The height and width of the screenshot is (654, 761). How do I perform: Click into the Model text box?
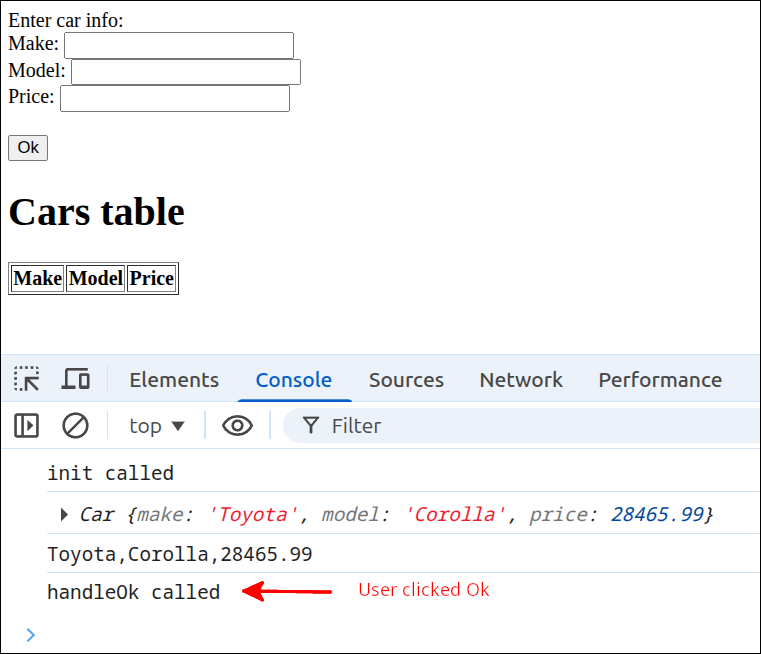point(186,72)
